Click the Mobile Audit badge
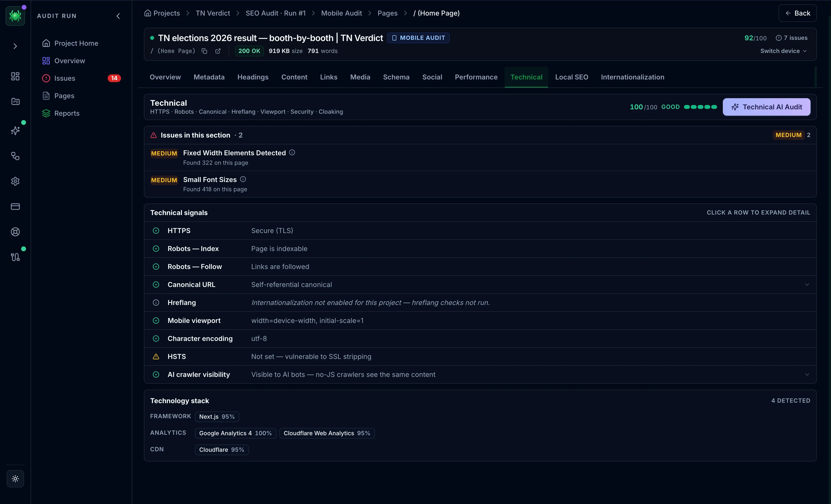Screen dimensions: 831x504 (418, 38)
